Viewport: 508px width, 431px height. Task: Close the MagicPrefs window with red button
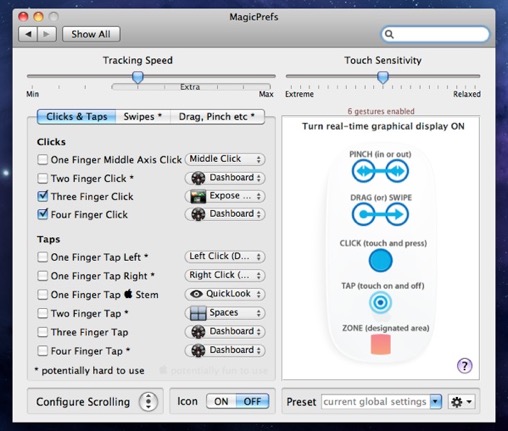[x=23, y=16]
